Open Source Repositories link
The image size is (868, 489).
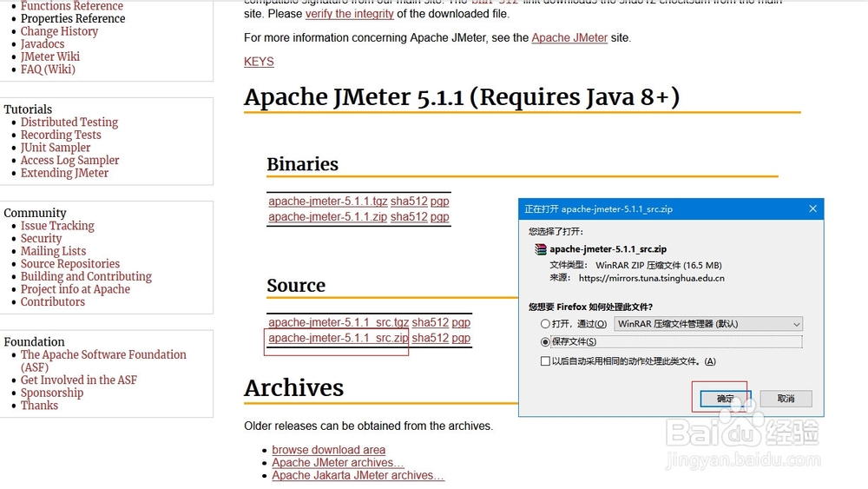(x=70, y=263)
